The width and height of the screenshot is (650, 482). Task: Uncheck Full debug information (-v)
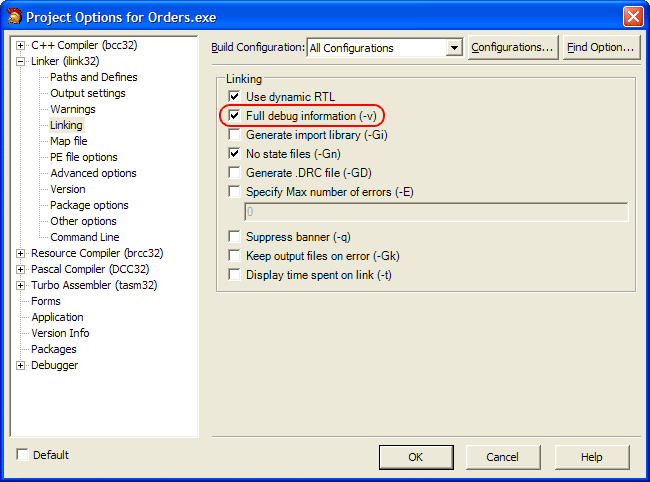[x=235, y=116]
